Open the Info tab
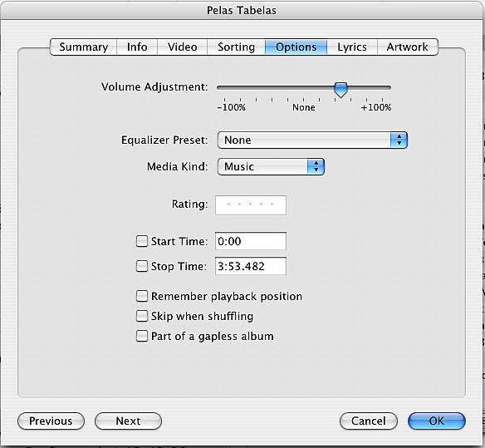The image size is (485, 448). (x=137, y=47)
